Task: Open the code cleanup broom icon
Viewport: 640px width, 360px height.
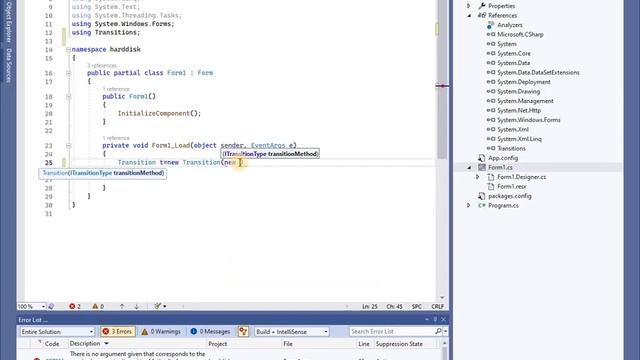Action: pos(158,306)
